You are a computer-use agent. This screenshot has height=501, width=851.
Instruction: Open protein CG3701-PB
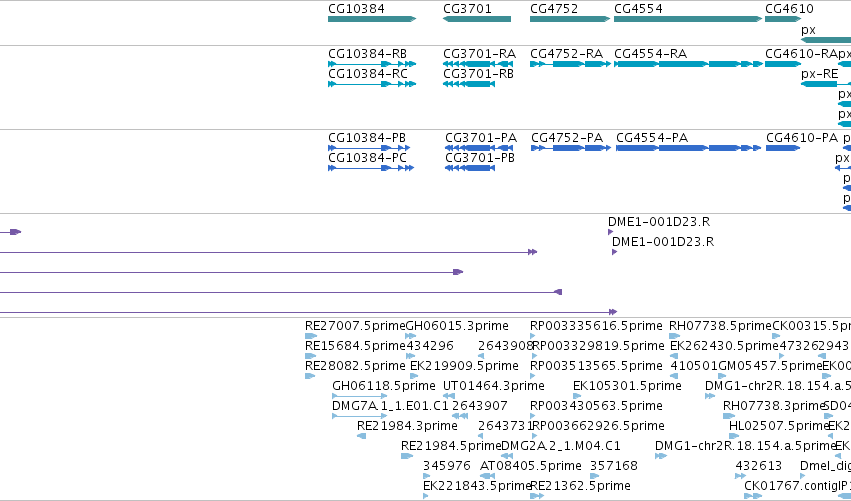[x=480, y=158]
